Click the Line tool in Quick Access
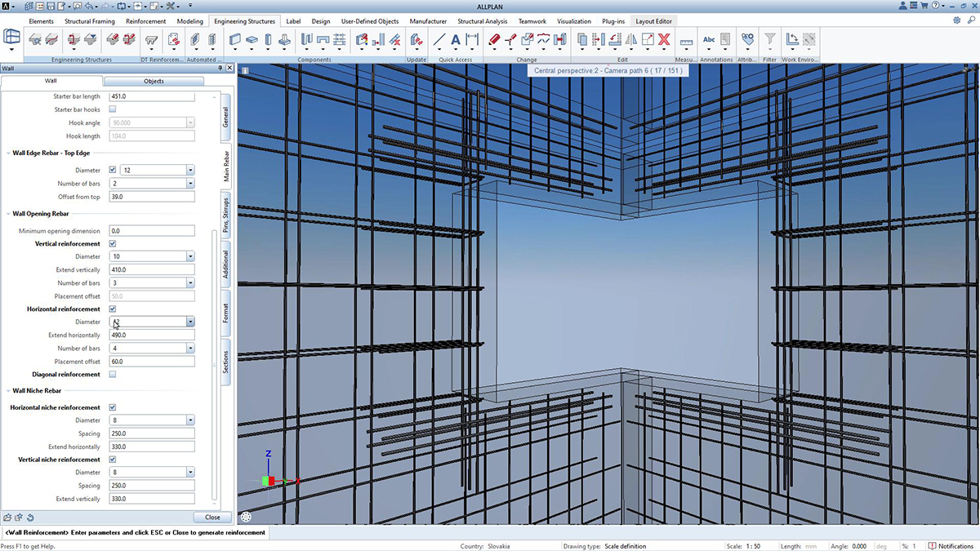Image resolution: width=980 pixels, height=551 pixels. 439,39
